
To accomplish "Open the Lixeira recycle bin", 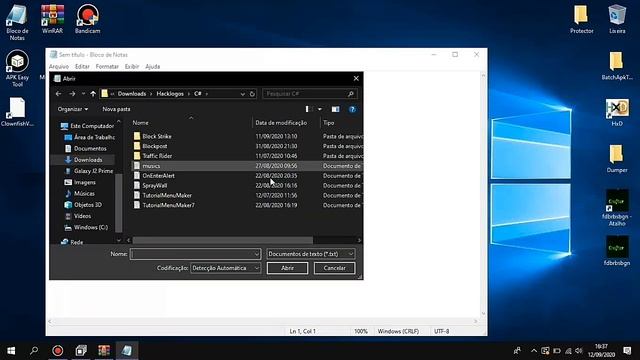I will click(617, 19).
